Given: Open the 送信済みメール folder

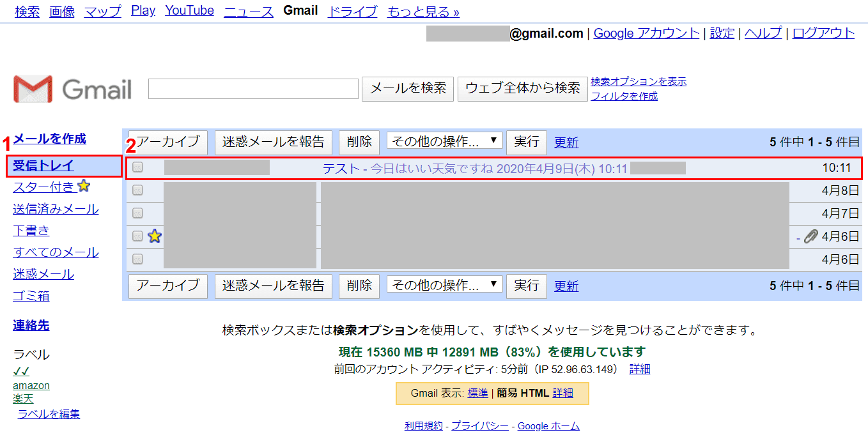Looking at the screenshot, I should tap(56, 209).
